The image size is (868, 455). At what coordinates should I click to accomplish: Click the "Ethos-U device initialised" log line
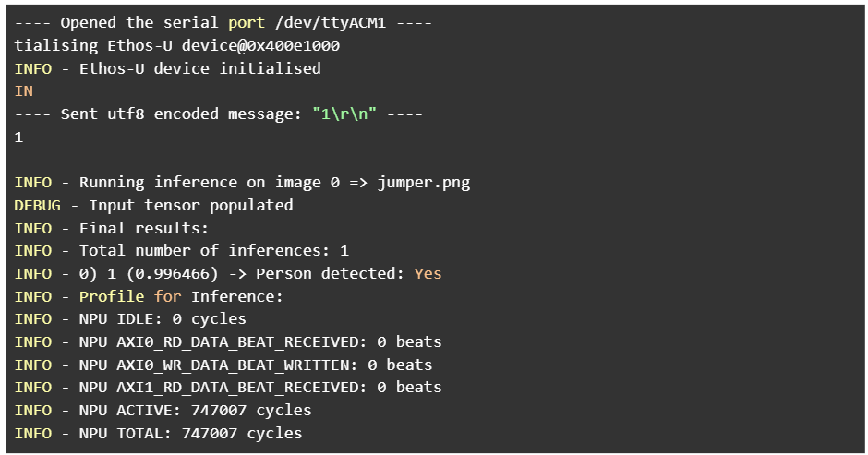click(x=199, y=68)
